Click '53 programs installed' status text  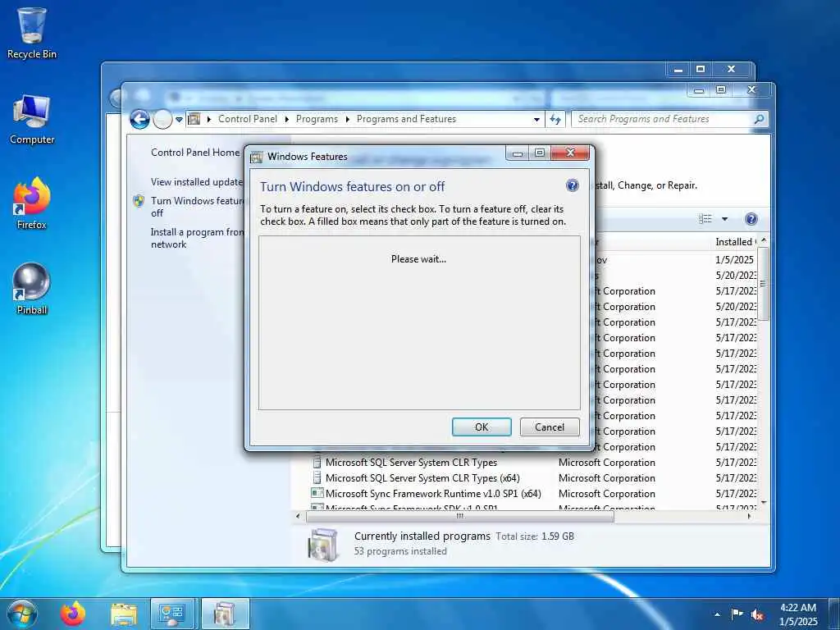click(400, 551)
